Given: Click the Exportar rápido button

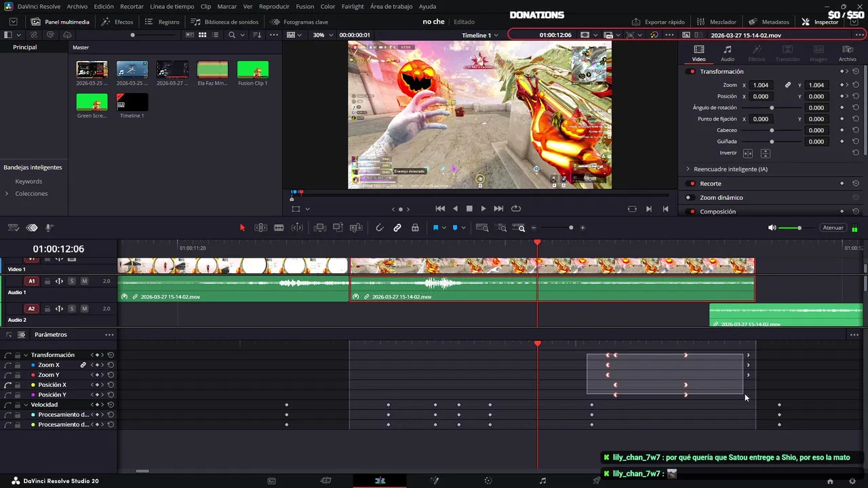Looking at the screenshot, I should click(658, 22).
